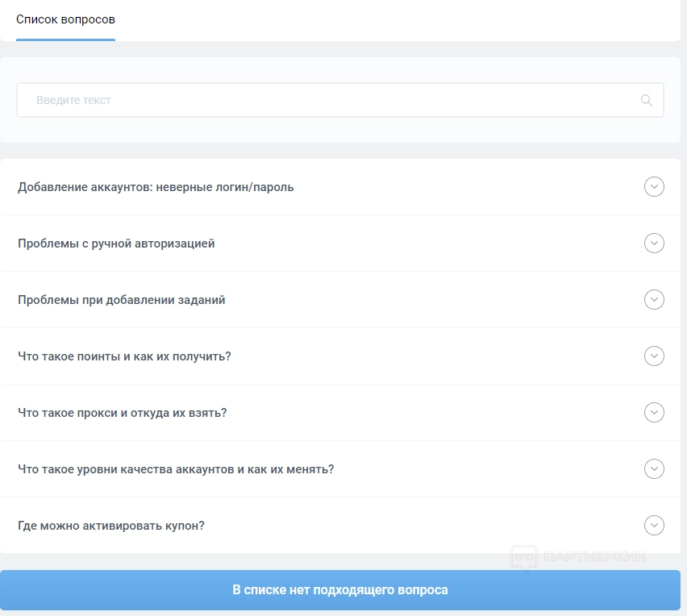Viewport: 687px width, 616px height.
Task: Select text Проблемы с ручной авторизацией
Action: pos(116,243)
